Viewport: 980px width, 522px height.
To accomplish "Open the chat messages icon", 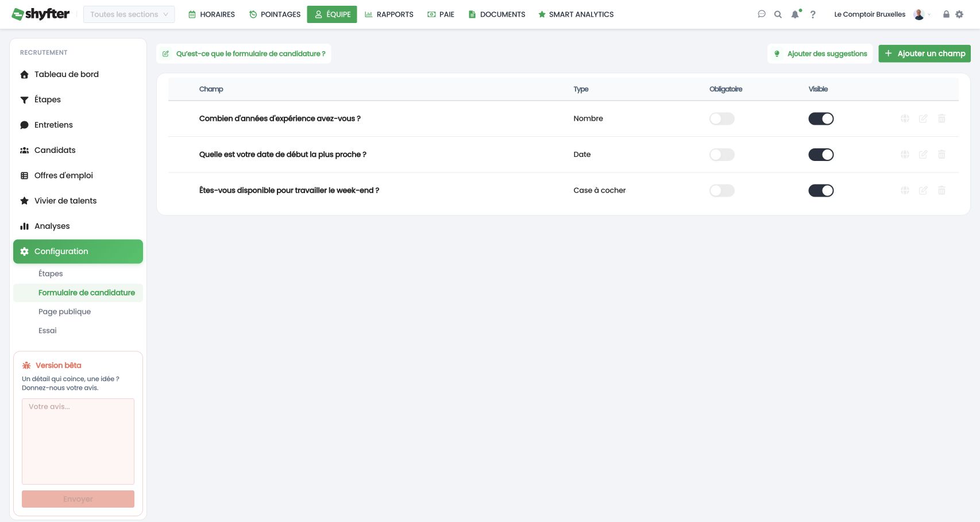I will click(x=762, y=14).
